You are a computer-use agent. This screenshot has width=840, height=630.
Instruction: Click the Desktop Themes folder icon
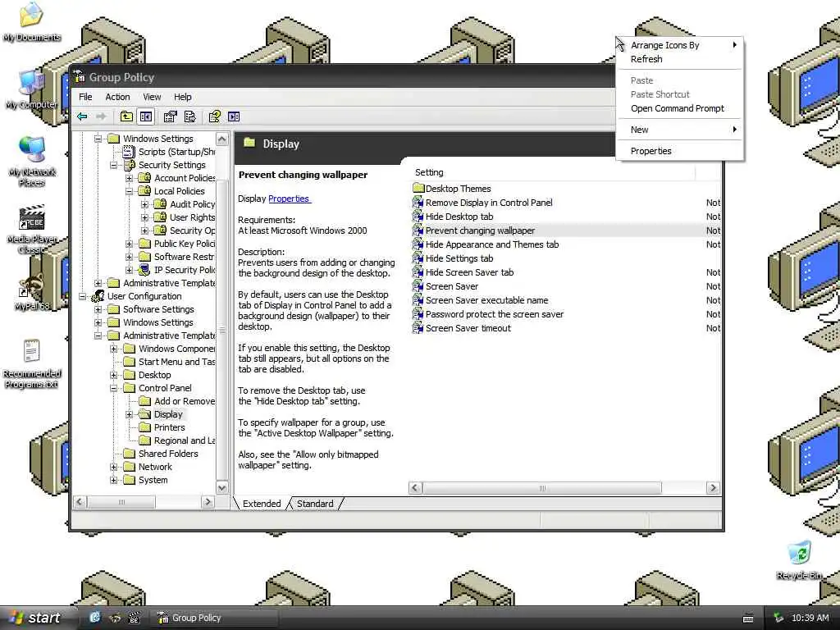418,188
